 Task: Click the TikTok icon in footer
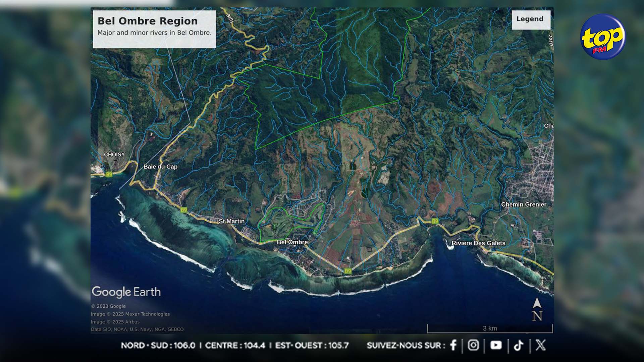coord(519,345)
